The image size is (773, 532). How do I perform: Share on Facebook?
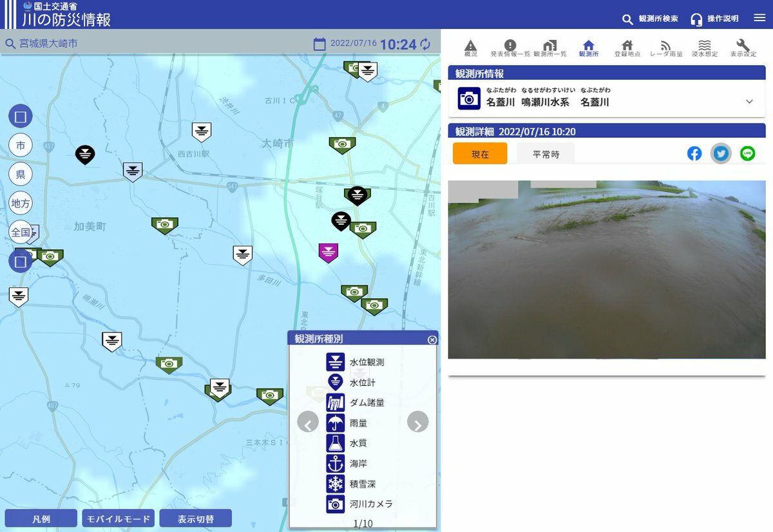(x=694, y=153)
